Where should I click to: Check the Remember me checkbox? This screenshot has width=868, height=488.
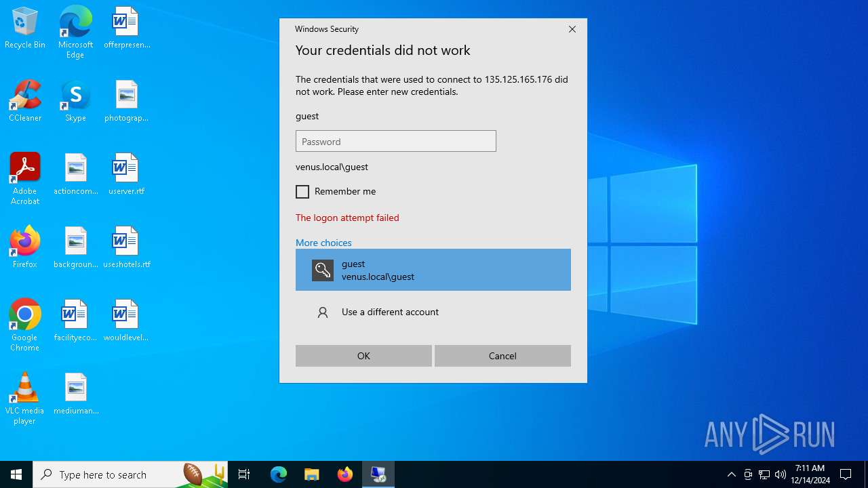(302, 192)
